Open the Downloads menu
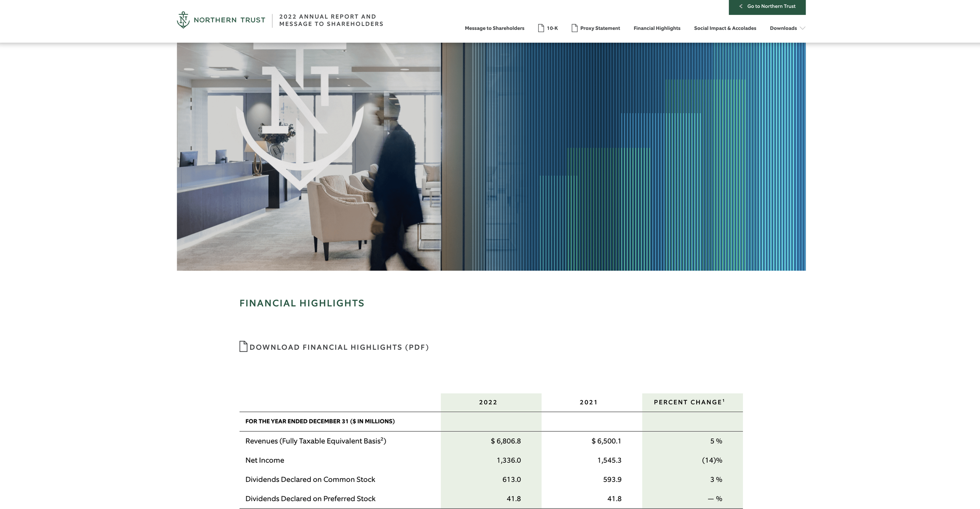Viewport: 980px width, 509px height. (783, 28)
